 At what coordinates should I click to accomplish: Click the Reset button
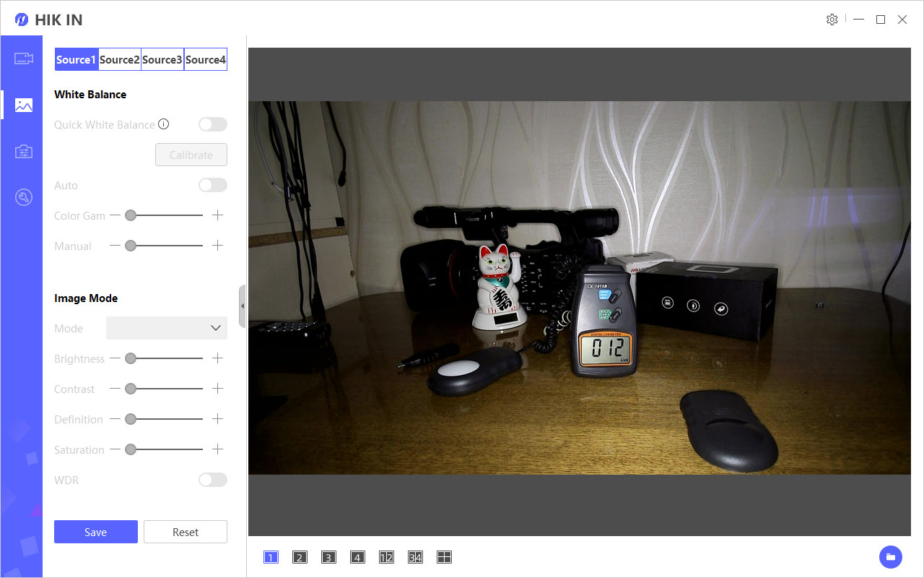[186, 532]
